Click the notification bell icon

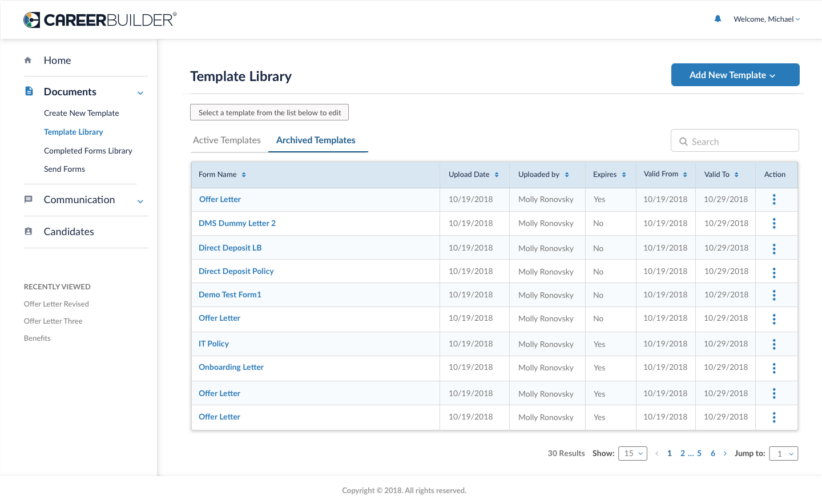tap(718, 19)
